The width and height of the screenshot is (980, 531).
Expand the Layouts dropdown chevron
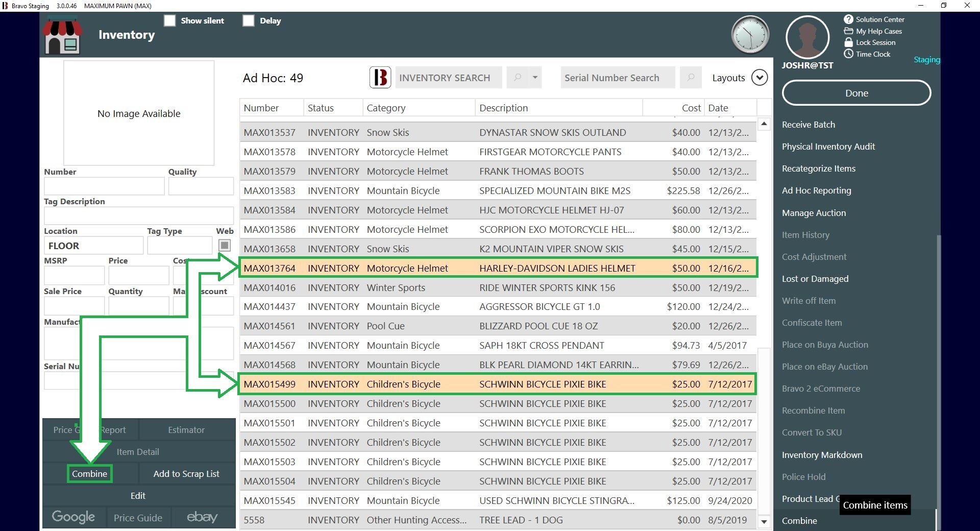(759, 78)
